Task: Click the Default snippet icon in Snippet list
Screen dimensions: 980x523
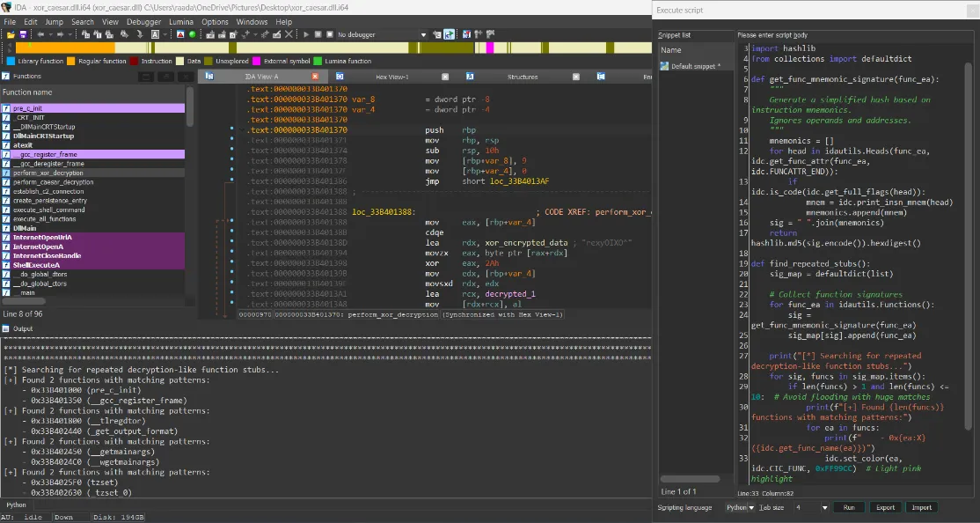Action: (x=664, y=66)
